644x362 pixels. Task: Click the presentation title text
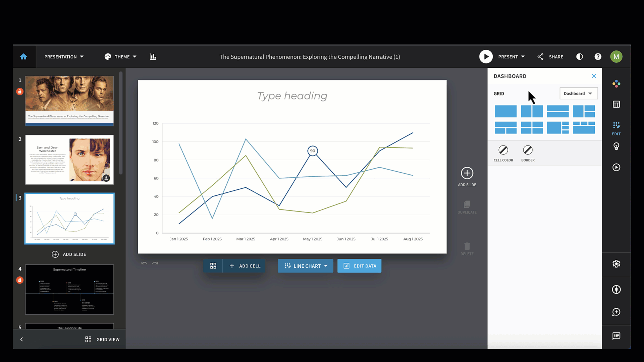point(310,57)
